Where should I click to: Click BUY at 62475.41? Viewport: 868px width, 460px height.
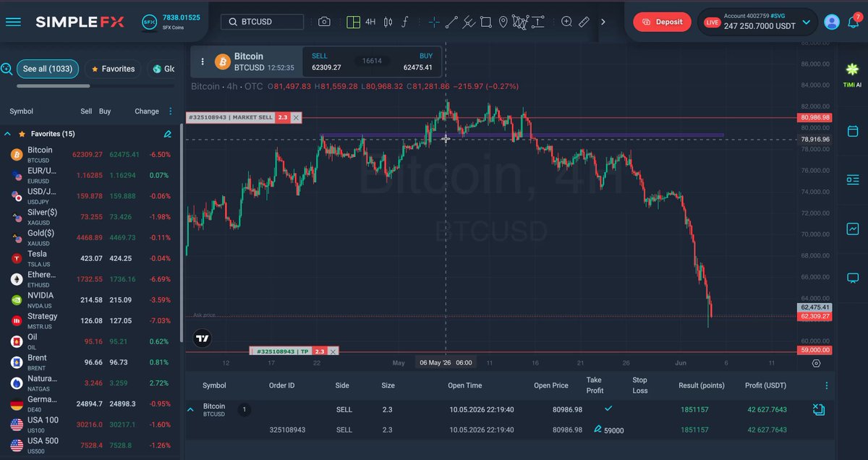pos(418,61)
